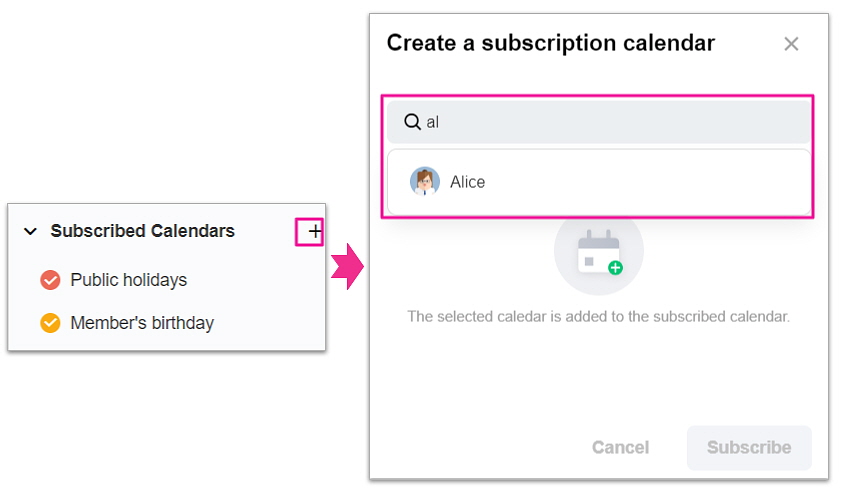Toggle the Member's birthday calendar checkbox
Screen dimensions: 850x503
tap(50, 323)
